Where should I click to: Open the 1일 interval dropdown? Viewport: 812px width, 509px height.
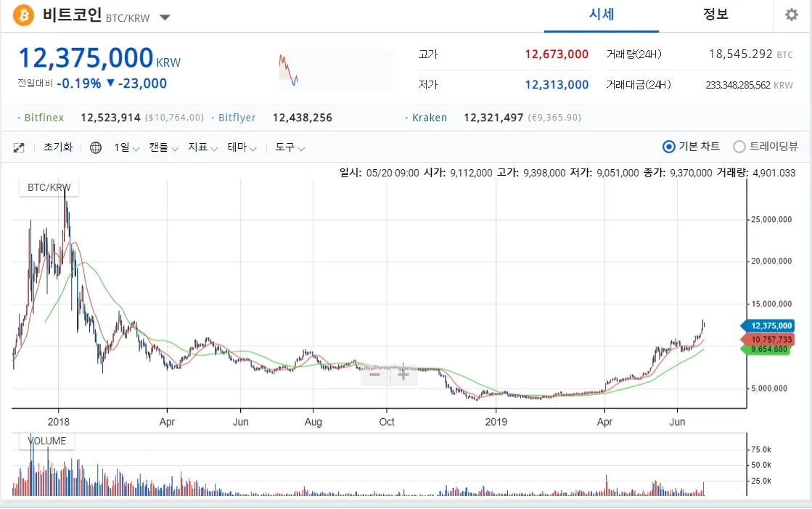click(x=126, y=147)
